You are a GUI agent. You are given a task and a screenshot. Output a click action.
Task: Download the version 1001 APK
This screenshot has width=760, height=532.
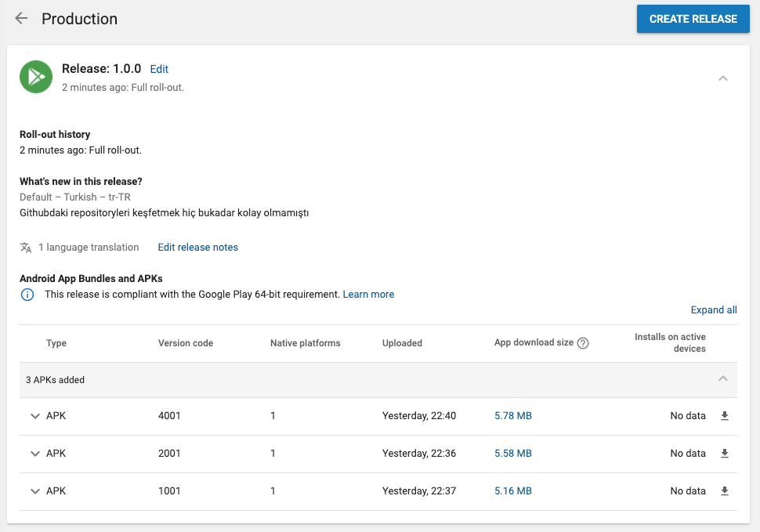pos(724,491)
